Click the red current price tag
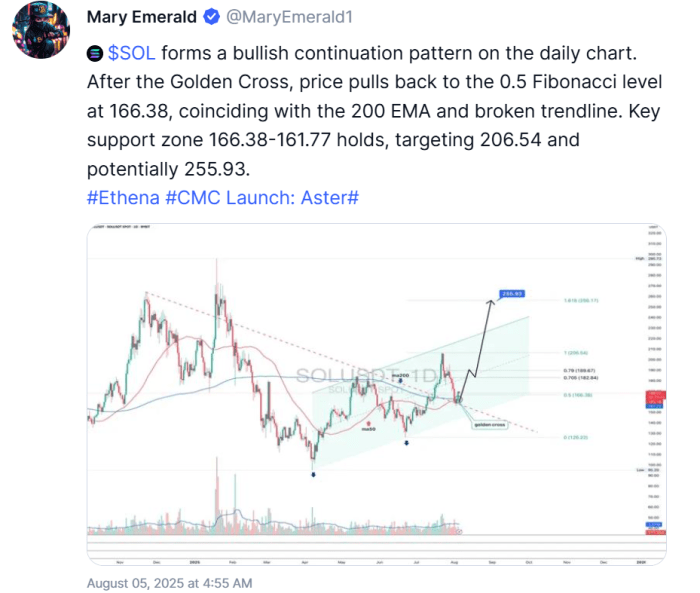 pos(656,395)
